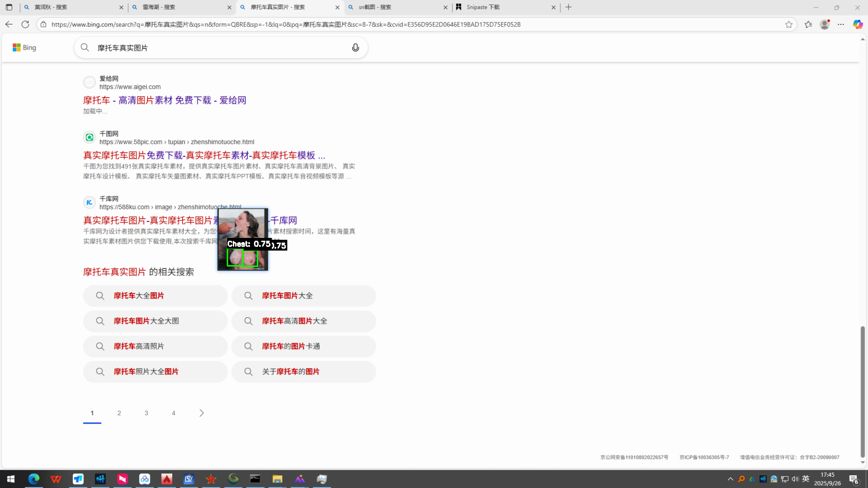
Task: Open browser Settings and more menu
Action: tap(841, 24)
